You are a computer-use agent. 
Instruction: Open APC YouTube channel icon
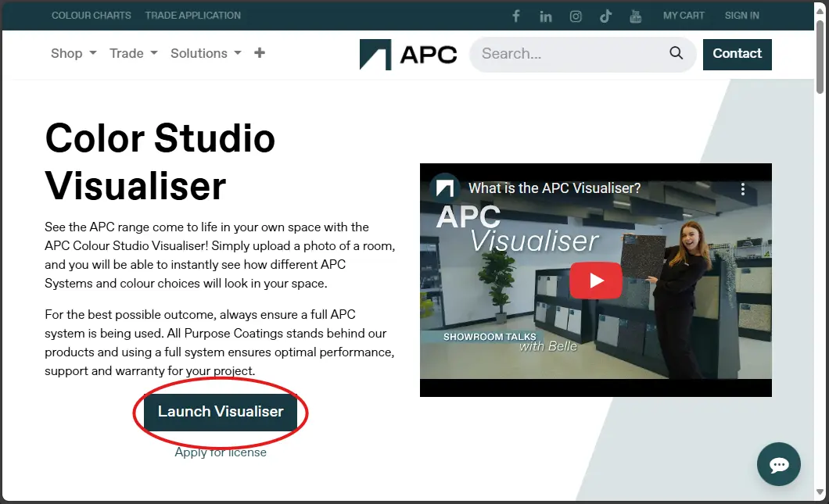tap(636, 16)
